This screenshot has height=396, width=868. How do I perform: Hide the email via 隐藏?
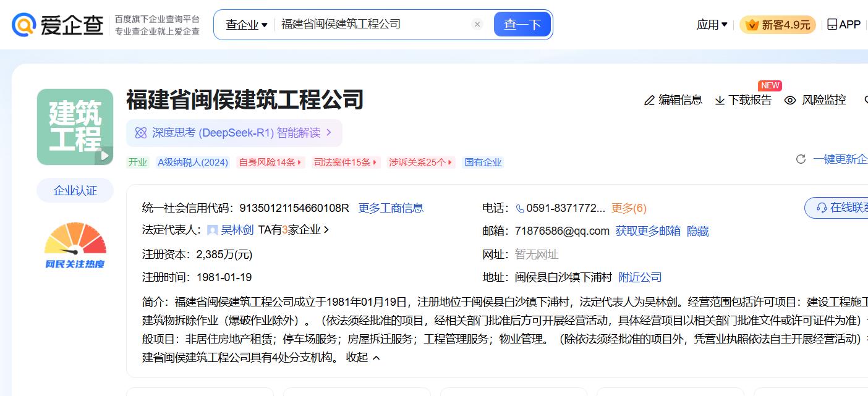coord(698,231)
